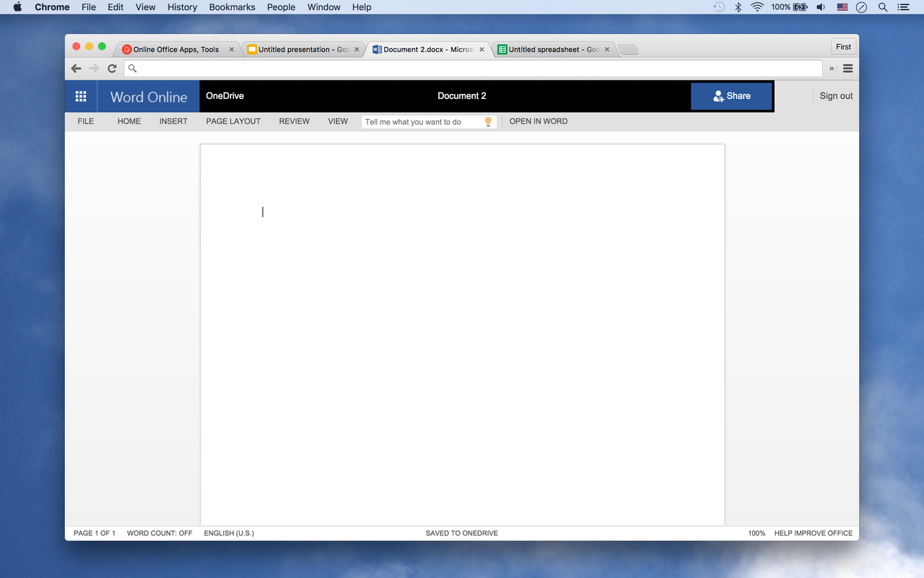924x578 pixels.
Task: Select the Untitled spreadsheet browser tab
Action: point(551,49)
